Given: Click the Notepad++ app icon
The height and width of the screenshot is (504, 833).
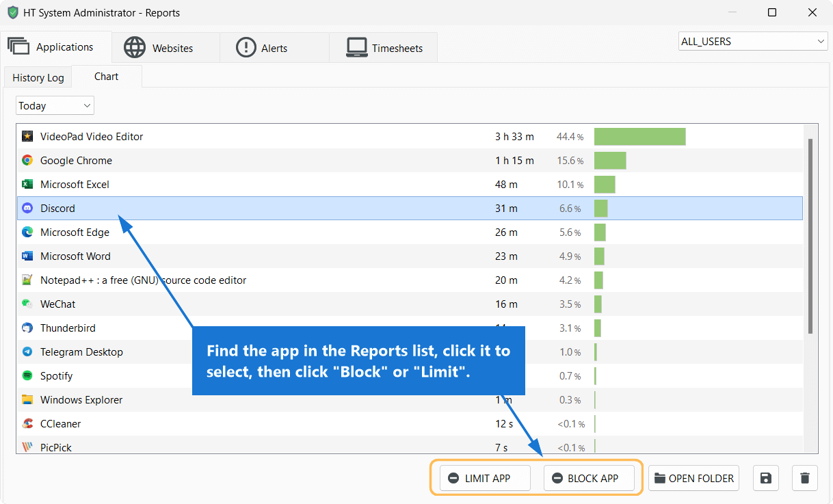Looking at the screenshot, I should (27, 280).
